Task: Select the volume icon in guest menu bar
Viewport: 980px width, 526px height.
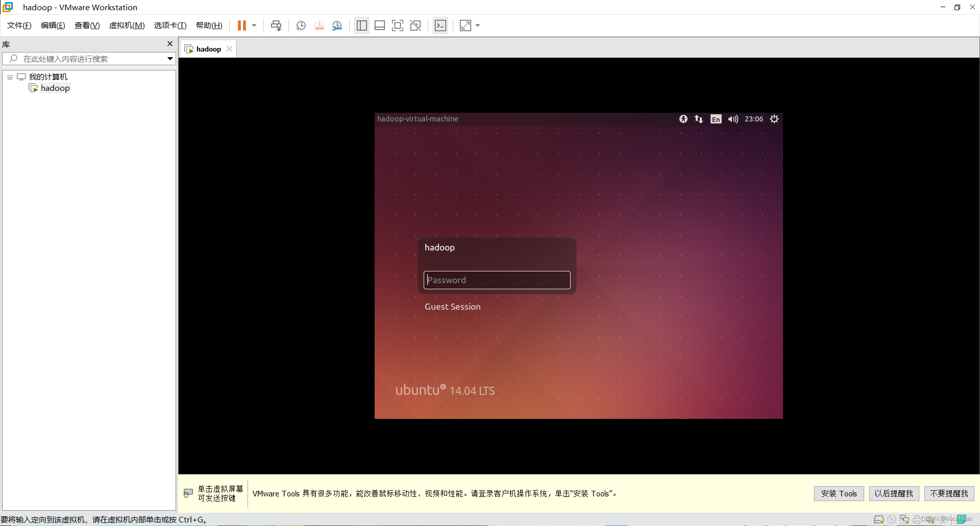Action: 732,119
